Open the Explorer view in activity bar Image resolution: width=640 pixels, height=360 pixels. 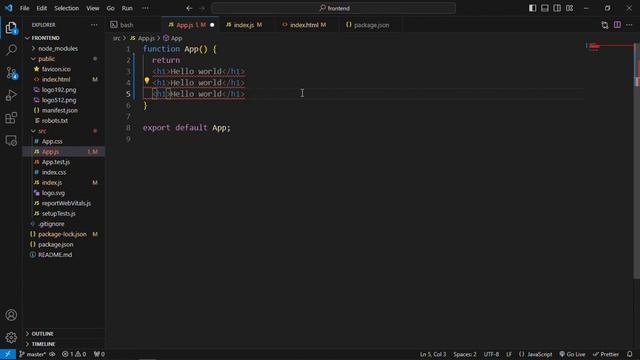[11, 28]
